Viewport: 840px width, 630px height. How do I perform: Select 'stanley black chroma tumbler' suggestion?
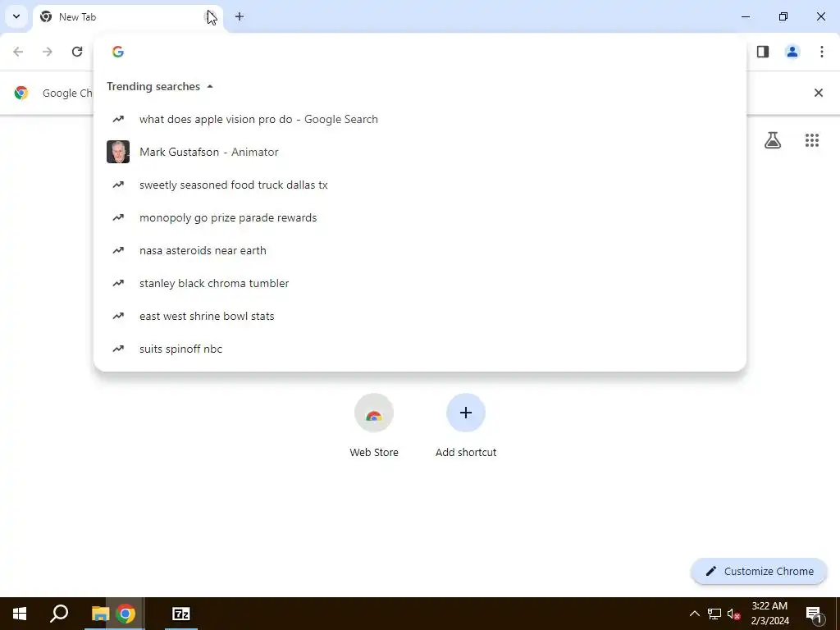click(419, 283)
